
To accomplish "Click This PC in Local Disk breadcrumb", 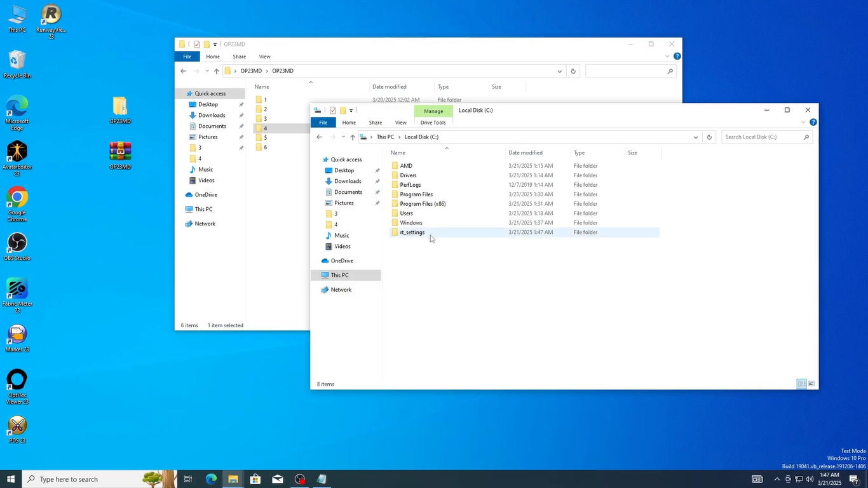I will (385, 137).
